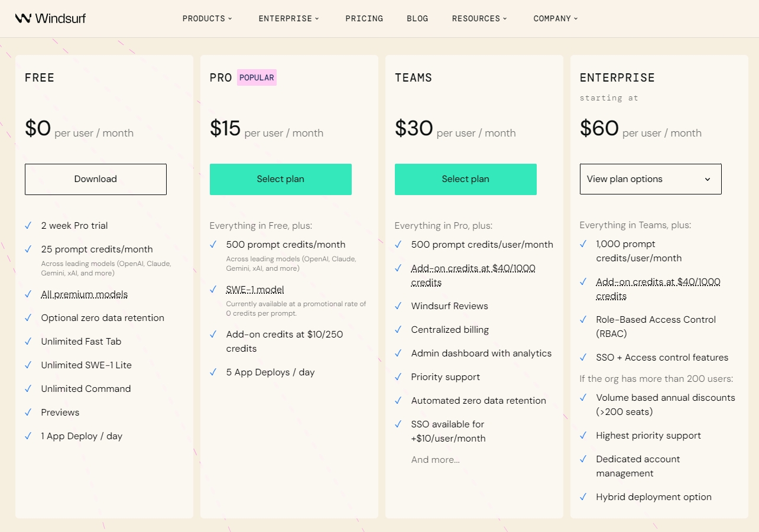This screenshot has height=532, width=759.
Task: Click the $30 Teams plan price
Action: pyautogui.click(x=414, y=128)
